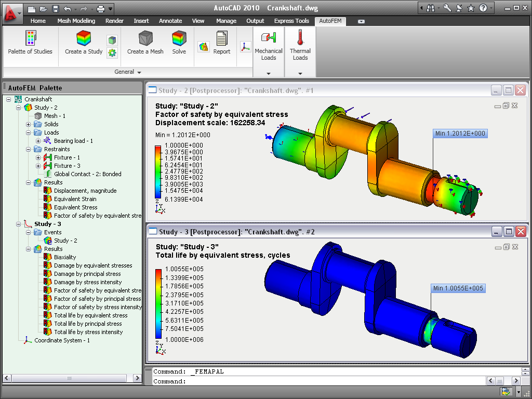Click the color scale legend in Study - 3 window
532x399 pixels.
[158, 304]
